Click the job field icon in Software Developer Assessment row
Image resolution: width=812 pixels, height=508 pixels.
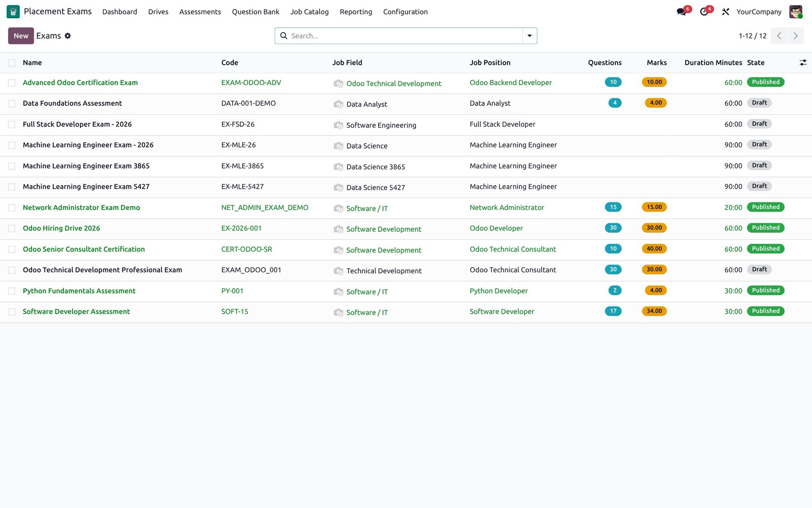(x=338, y=313)
